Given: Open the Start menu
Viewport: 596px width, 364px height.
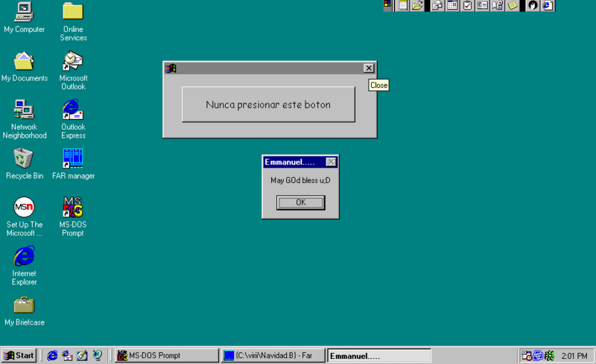Looking at the screenshot, I should click(19, 356).
